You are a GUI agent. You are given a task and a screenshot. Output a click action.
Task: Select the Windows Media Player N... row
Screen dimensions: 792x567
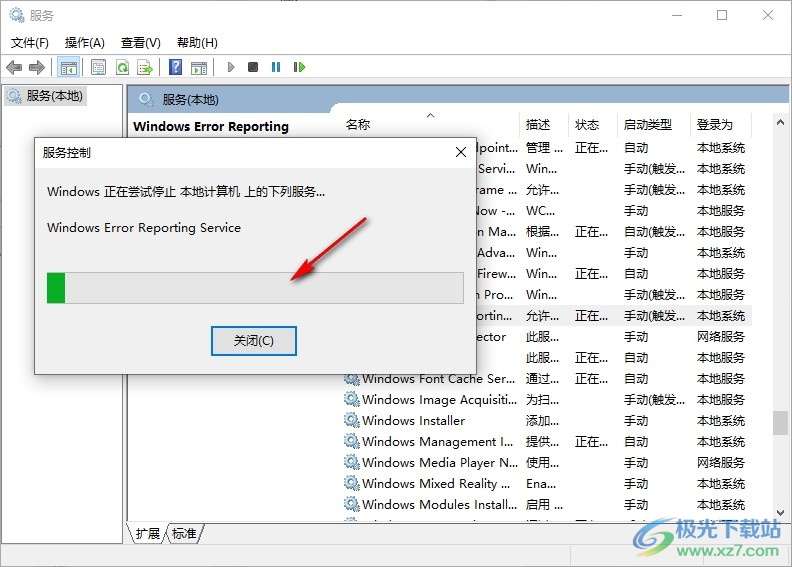[x=547, y=462]
